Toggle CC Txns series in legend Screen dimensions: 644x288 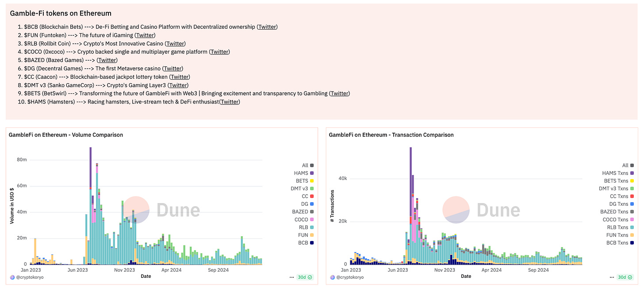pyautogui.click(x=622, y=196)
